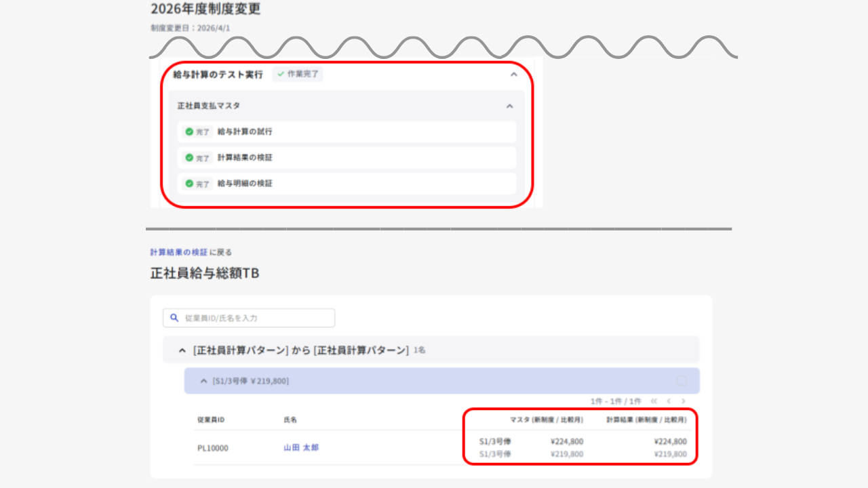868x488 pixels.
Task: Jump to first page using the « icon
Action: (x=653, y=401)
